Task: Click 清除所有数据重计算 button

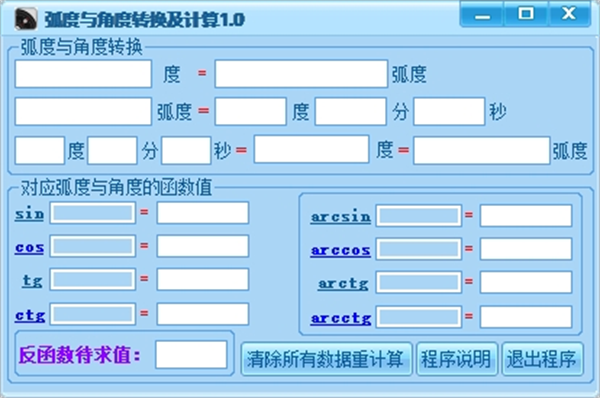Action: [x=326, y=359]
